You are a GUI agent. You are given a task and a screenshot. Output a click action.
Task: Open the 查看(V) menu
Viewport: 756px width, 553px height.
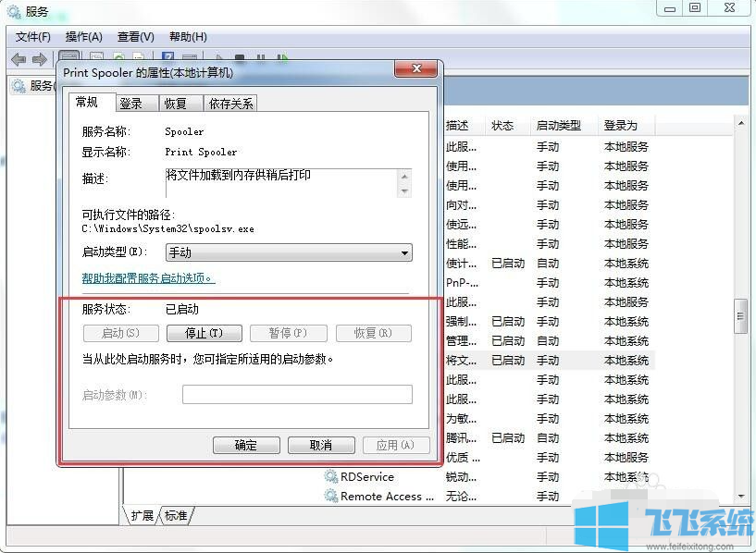tap(134, 37)
